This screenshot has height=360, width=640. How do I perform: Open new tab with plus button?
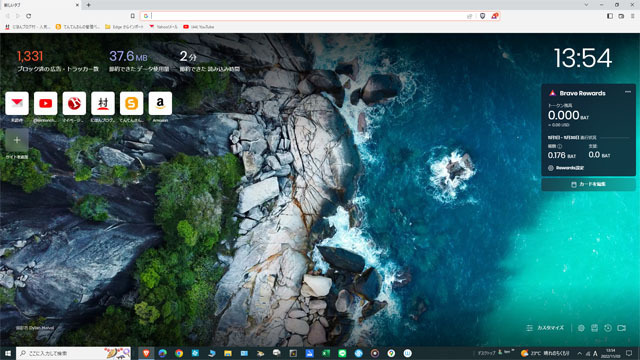(88, 5)
